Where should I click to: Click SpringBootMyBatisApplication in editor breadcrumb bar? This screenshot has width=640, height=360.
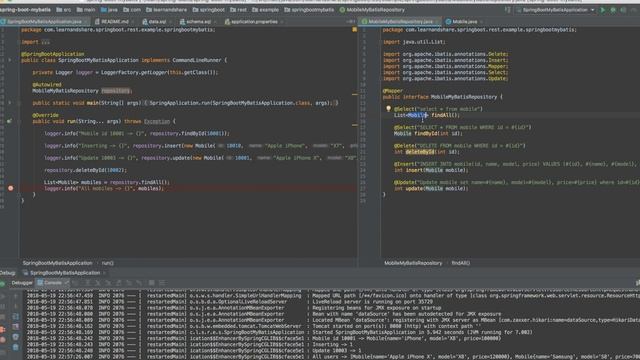[x=58, y=263]
